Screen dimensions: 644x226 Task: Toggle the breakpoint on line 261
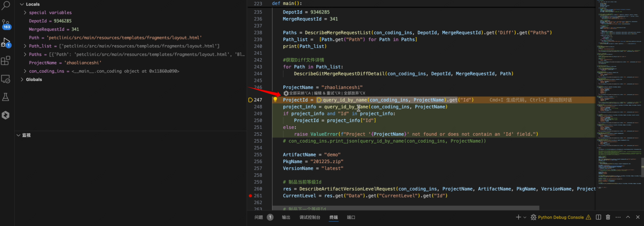(250, 196)
